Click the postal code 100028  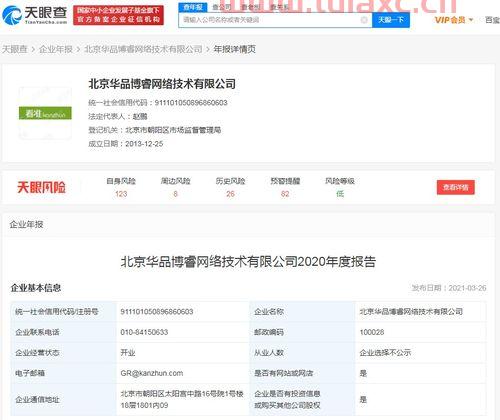[372, 332]
